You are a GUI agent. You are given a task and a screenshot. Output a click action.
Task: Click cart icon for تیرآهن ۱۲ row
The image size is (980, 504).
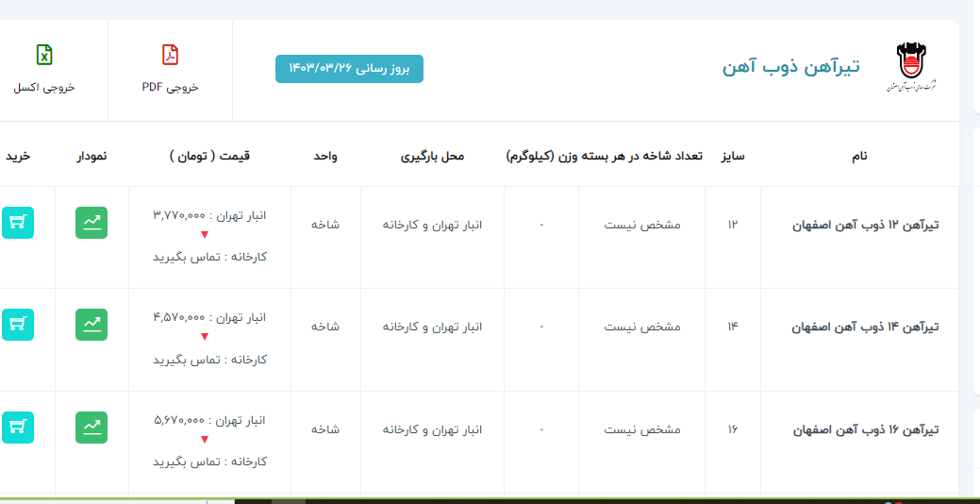click(x=17, y=223)
